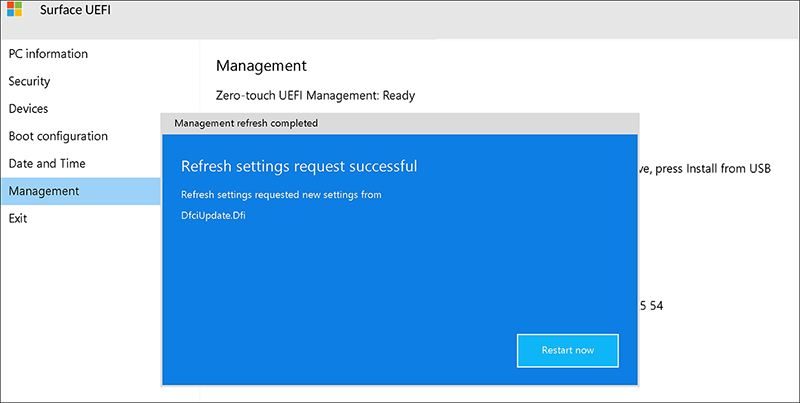
Task: Click the Microsoft logo icon
Action: (14, 9)
